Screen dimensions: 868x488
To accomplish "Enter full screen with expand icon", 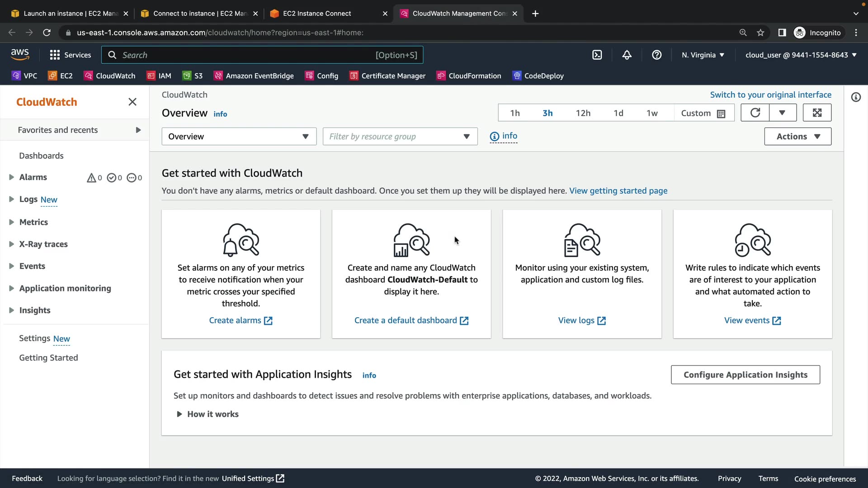I will point(817,113).
